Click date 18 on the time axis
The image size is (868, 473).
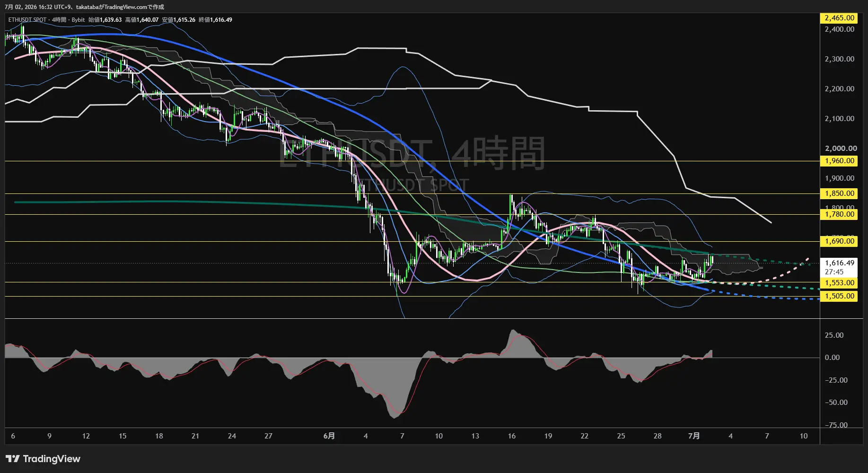pos(159,436)
